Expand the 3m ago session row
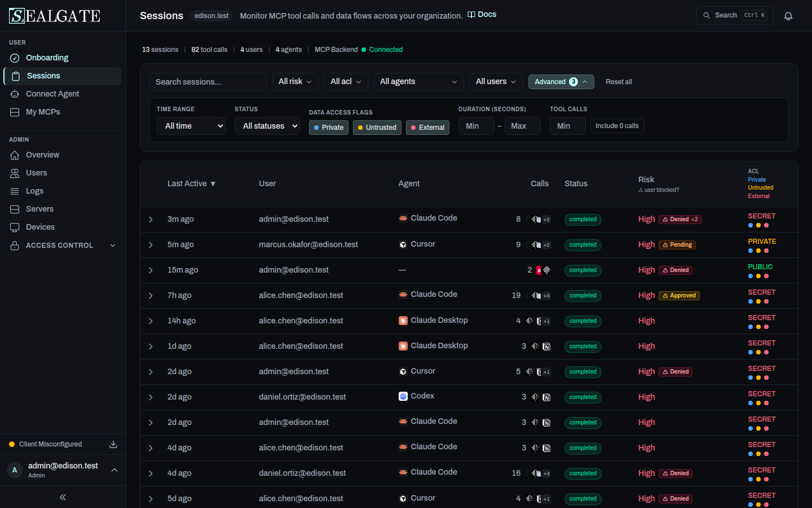This screenshot has width=812, height=508. tap(151, 220)
